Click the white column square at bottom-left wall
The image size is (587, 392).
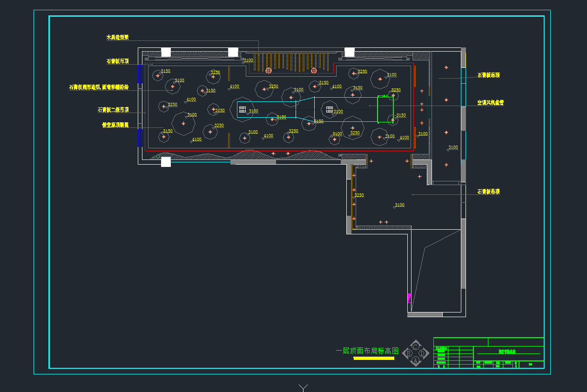coord(166,162)
